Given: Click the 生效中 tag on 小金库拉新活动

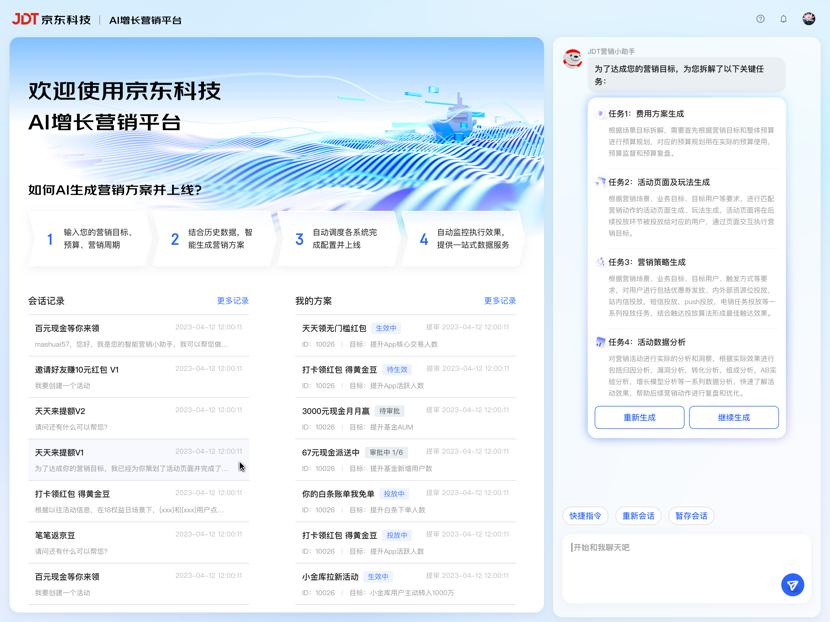Looking at the screenshot, I should [378, 576].
